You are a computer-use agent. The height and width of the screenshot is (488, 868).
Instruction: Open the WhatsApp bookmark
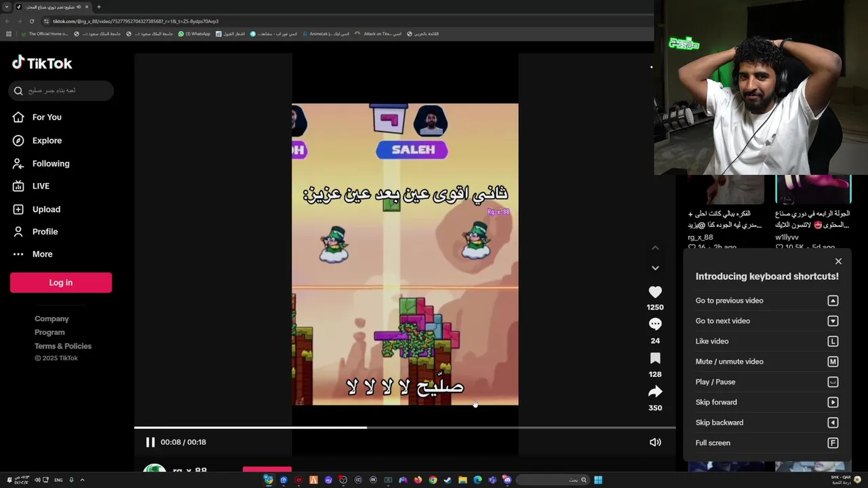pyautogui.click(x=195, y=33)
